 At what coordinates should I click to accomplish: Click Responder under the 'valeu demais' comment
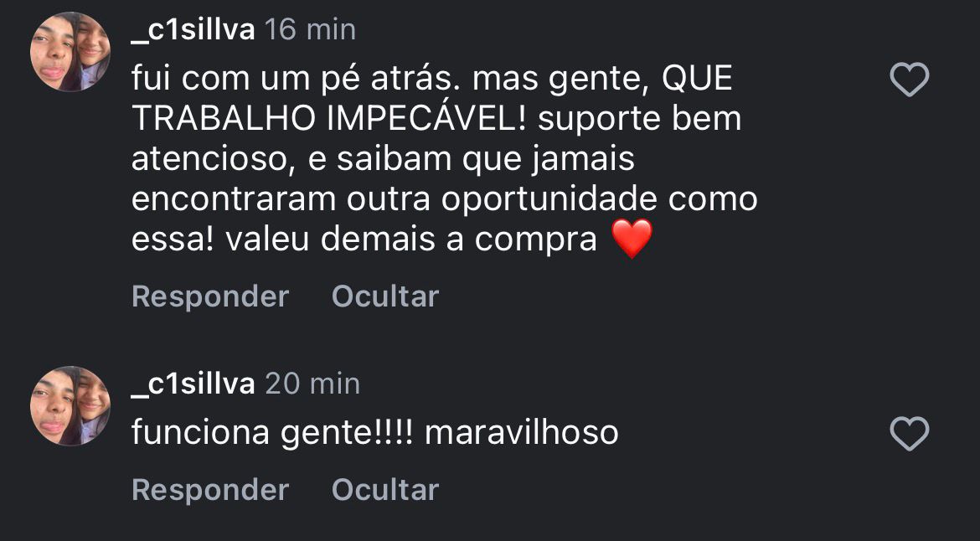(210, 296)
